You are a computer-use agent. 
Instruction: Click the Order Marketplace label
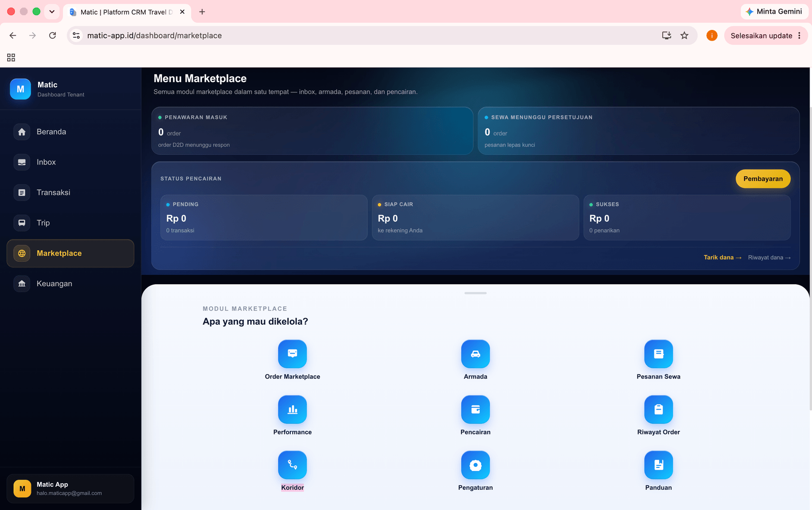pyautogui.click(x=292, y=377)
